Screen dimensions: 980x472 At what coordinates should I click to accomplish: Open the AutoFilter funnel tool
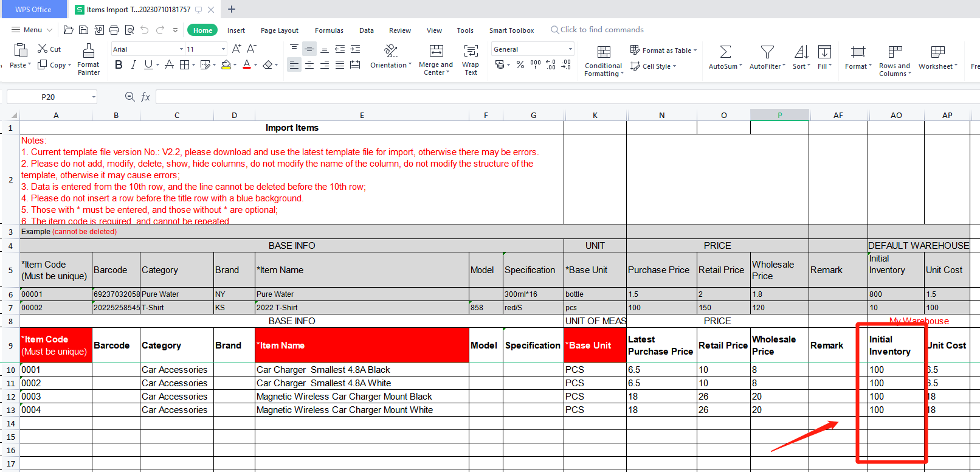click(767, 52)
